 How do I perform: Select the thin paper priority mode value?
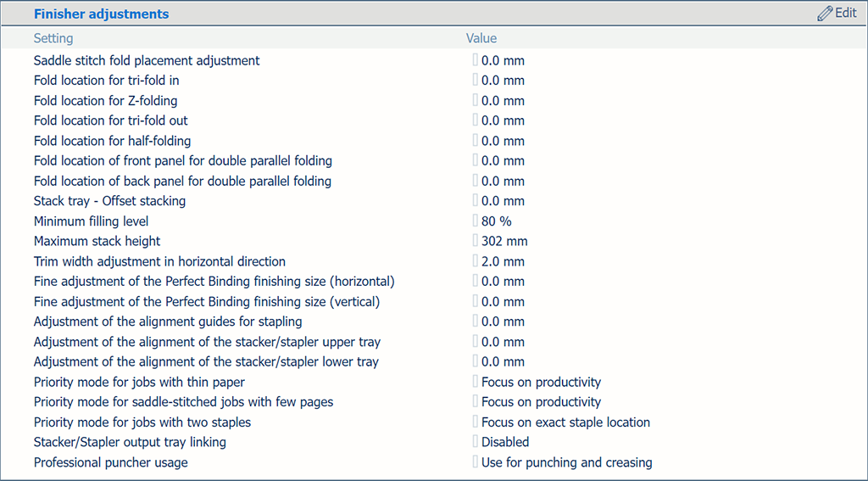[541, 382]
